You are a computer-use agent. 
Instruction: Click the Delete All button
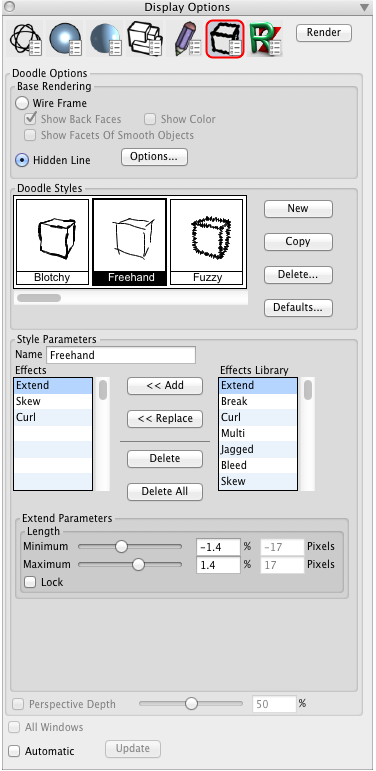[x=165, y=492]
